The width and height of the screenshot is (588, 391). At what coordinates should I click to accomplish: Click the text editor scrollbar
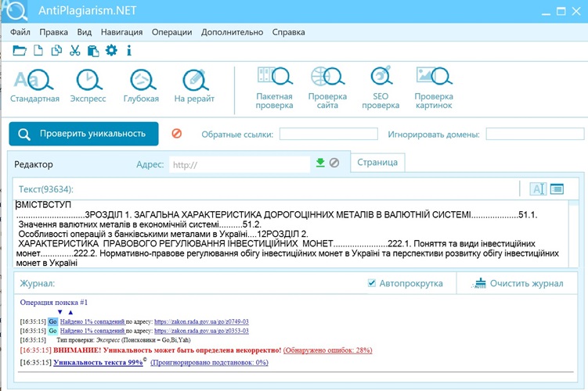point(573,233)
